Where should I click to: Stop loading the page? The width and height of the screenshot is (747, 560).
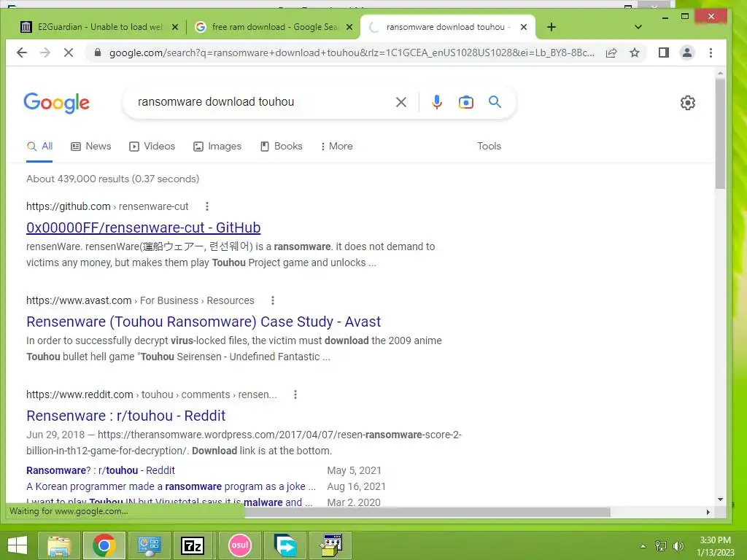click(69, 52)
